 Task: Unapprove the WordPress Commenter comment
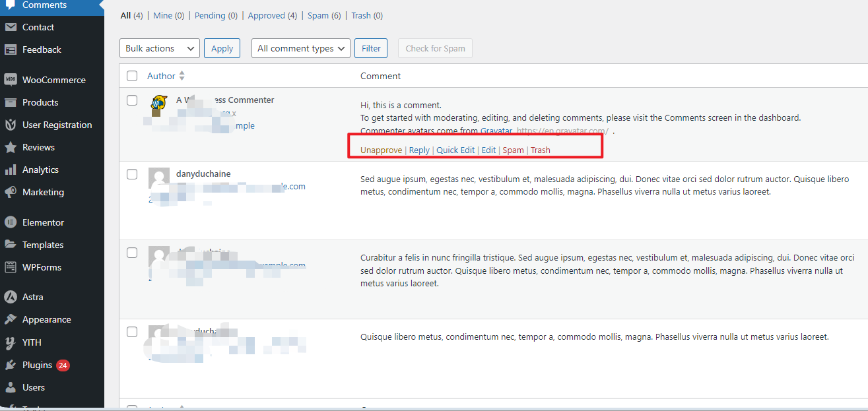click(x=381, y=150)
